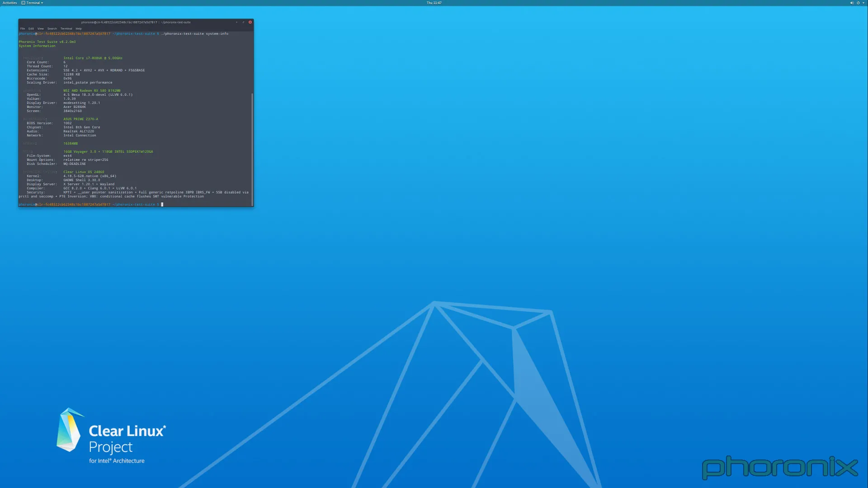Click 'ext4' file-system value
The image size is (868, 488).
click(x=67, y=155)
